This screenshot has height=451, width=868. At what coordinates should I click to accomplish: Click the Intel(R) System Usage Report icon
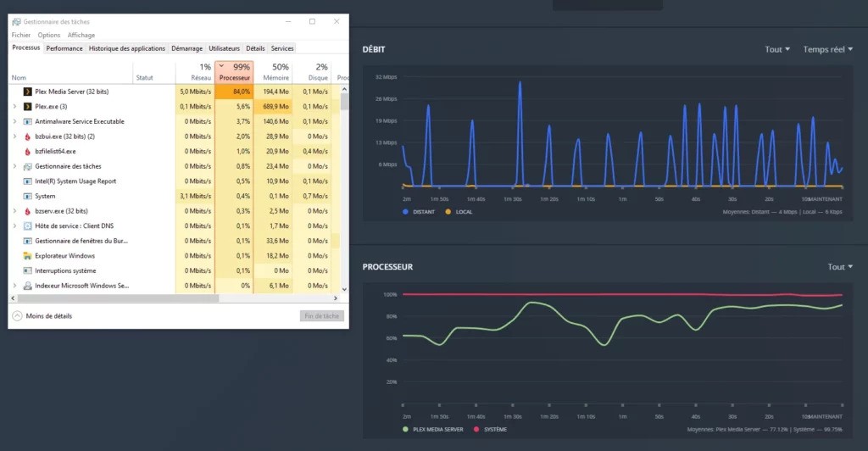click(x=27, y=181)
